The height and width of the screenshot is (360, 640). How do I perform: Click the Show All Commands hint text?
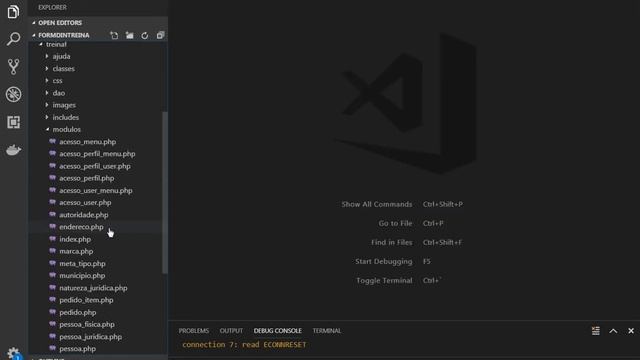click(377, 204)
